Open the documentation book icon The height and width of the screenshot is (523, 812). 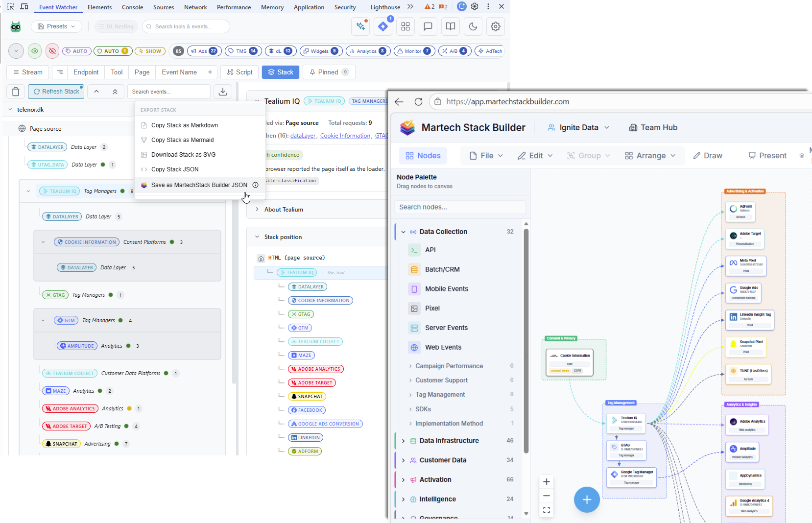coord(451,26)
